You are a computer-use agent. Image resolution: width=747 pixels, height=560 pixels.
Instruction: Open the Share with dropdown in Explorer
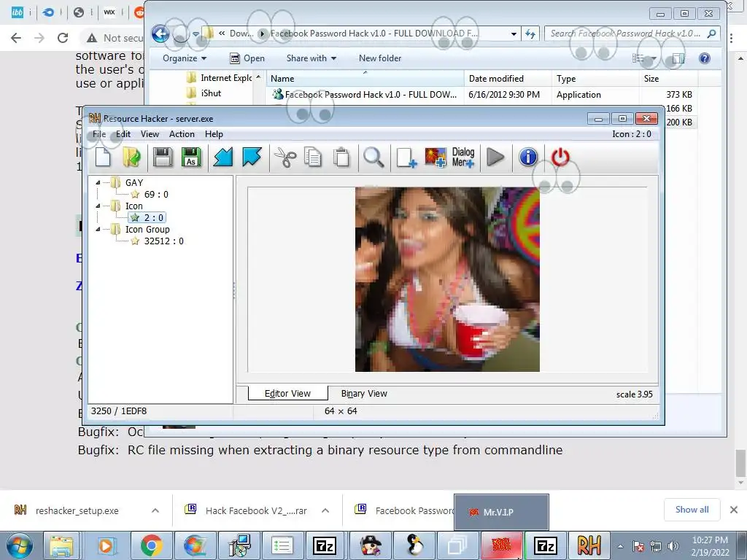point(311,58)
